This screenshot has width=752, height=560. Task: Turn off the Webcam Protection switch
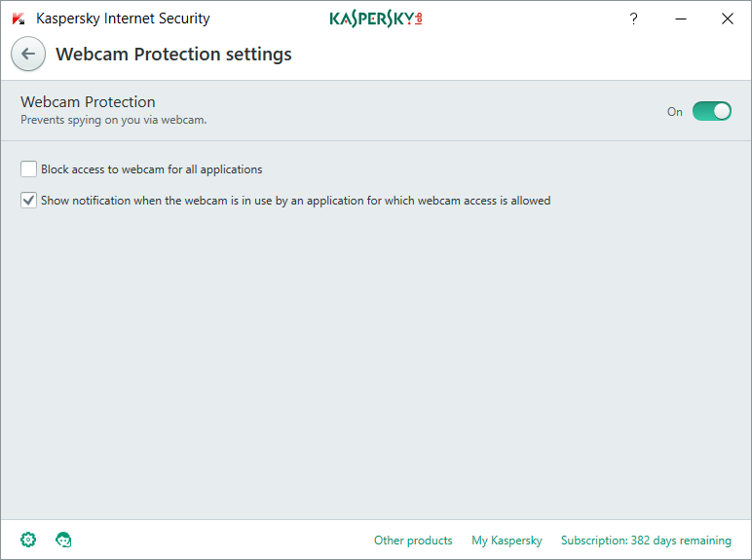pos(712,111)
